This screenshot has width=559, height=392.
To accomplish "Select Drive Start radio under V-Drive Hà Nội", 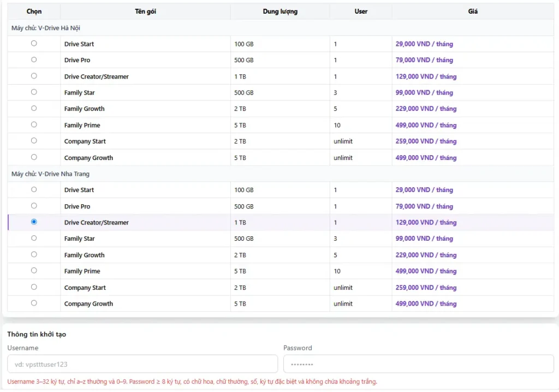I will 34,44.
